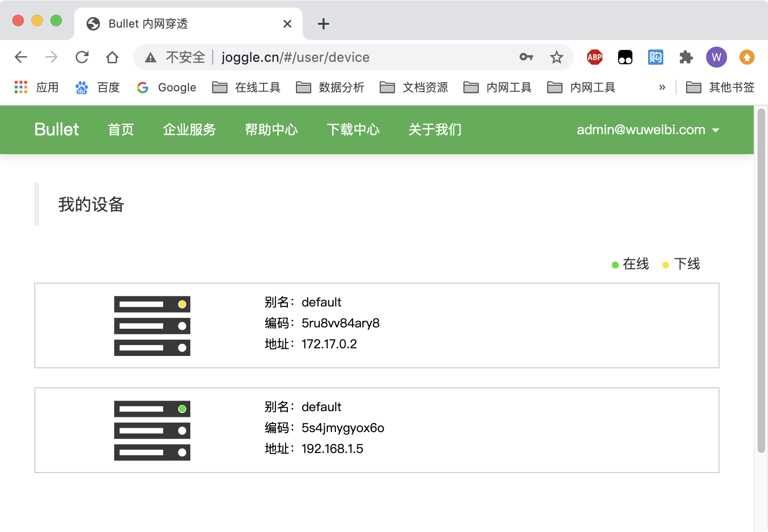Open the blue shopping extension icon
Viewport: 768px width, 532px height.
[656, 57]
